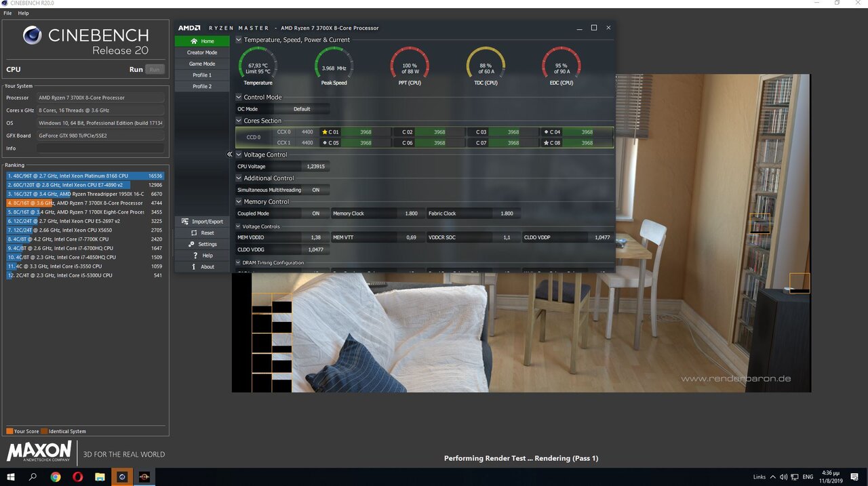Open notification center in system tray
The height and width of the screenshot is (486, 868).
856,477
